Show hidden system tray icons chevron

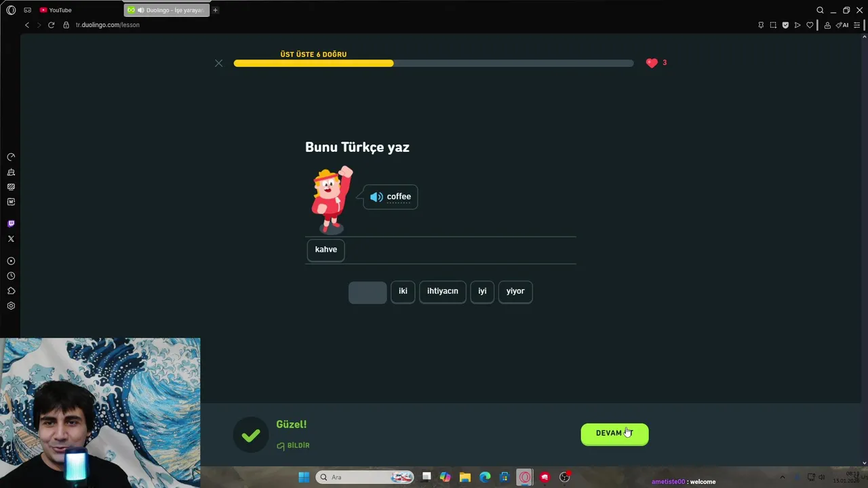[782, 477]
